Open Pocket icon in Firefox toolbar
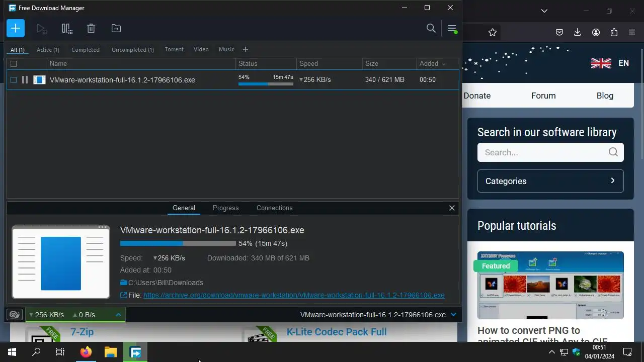This screenshot has width=644, height=362. [x=559, y=32]
